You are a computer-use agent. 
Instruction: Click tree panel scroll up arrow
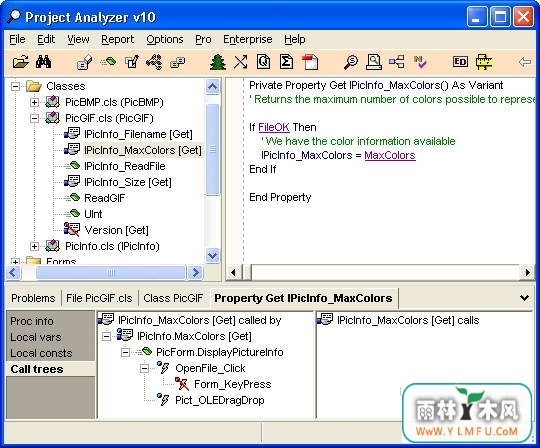pos(212,86)
